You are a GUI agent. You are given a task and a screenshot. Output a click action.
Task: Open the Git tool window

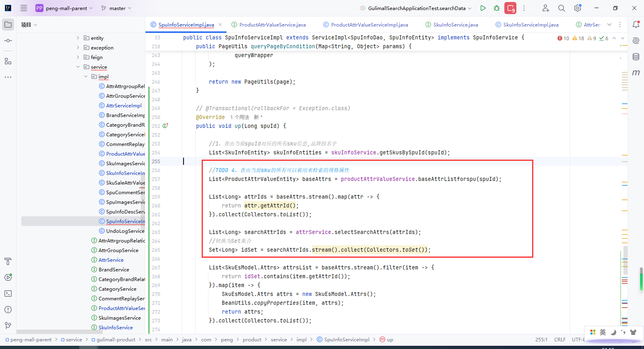click(x=8, y=326)
